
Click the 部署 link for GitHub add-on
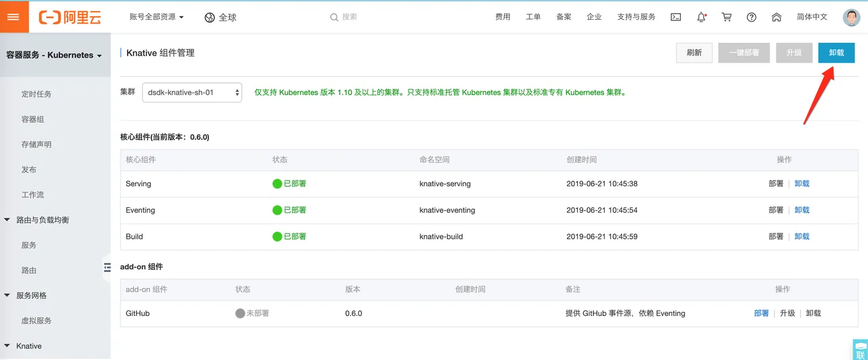pos(761,313)
